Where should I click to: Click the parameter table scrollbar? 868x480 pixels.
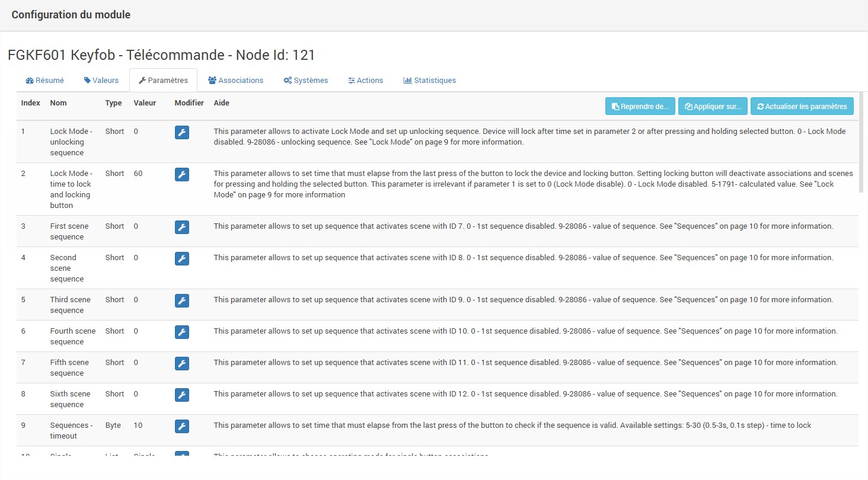tap(861, 142)
